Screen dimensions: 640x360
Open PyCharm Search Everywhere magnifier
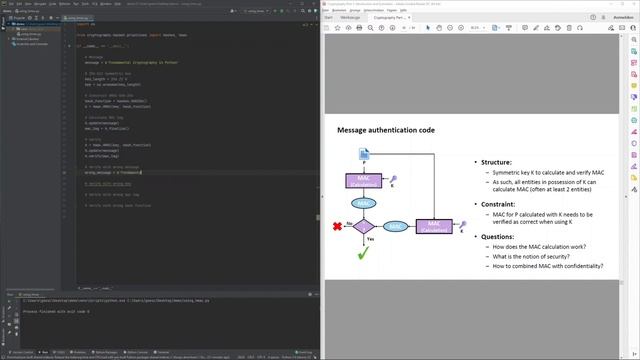(x=302, y=11)
